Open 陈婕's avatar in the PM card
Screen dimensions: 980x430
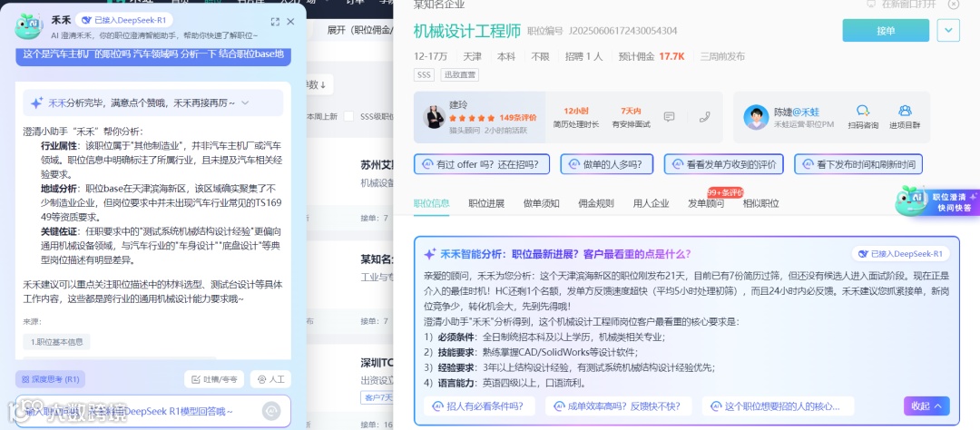(x=756, y=117)
